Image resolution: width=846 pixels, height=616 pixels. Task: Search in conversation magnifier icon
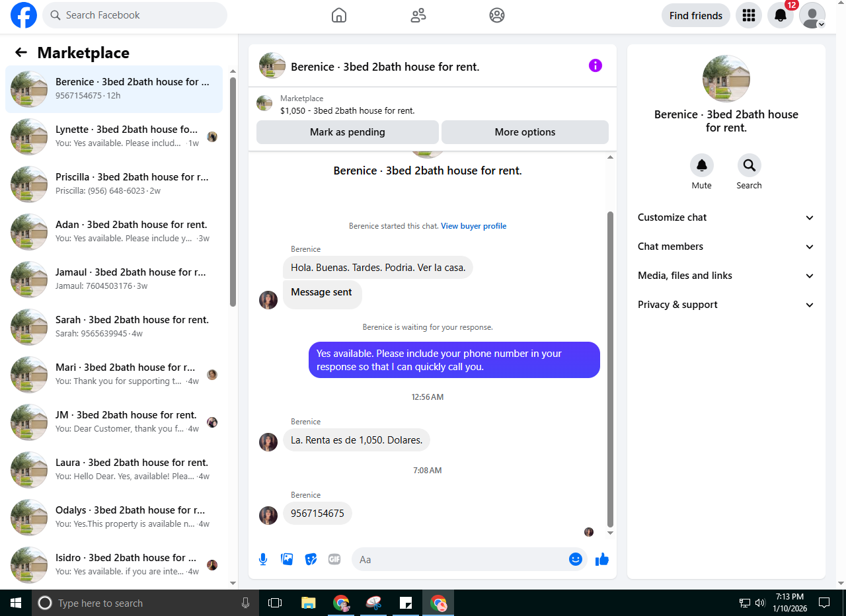(x=750, y=165)
